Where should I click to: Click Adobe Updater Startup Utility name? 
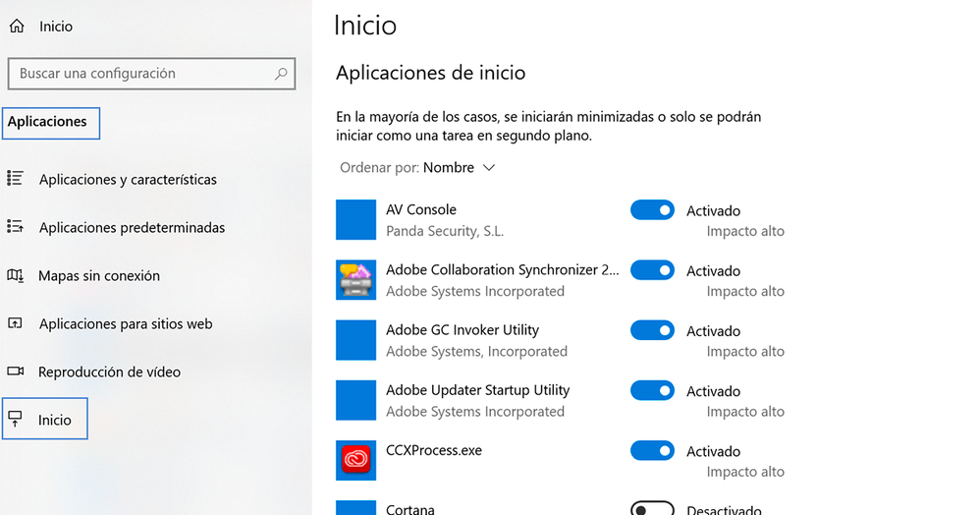(x=478, y=390)
